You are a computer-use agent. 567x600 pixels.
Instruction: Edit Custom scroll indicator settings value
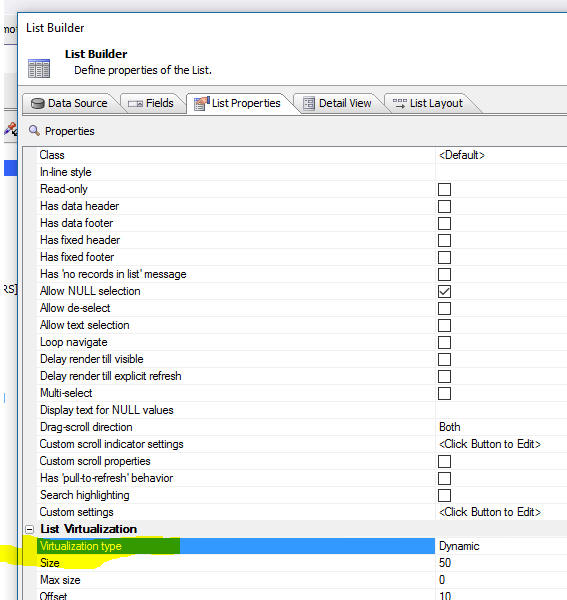(x=501, y=444)
